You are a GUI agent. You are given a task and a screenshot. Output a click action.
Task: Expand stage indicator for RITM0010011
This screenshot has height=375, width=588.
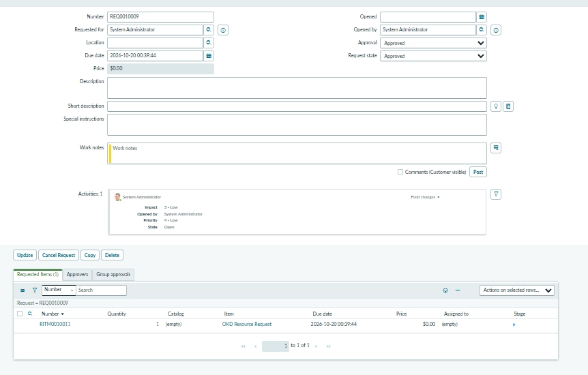click(514, 325)
